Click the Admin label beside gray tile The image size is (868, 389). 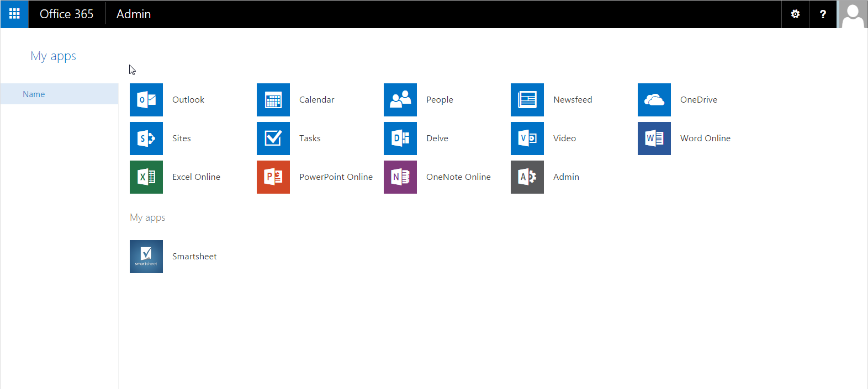pyautogui.click(x=566, y=177)
